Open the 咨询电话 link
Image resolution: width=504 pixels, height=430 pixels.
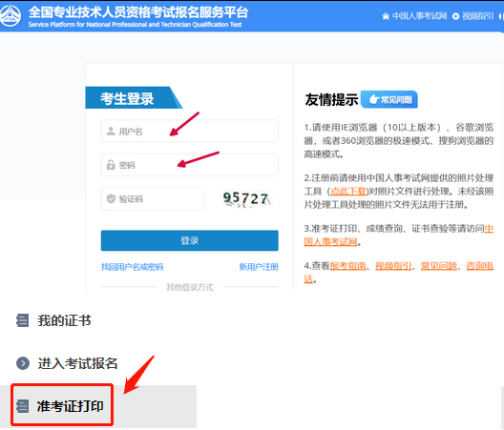click(x=479, y=266)
